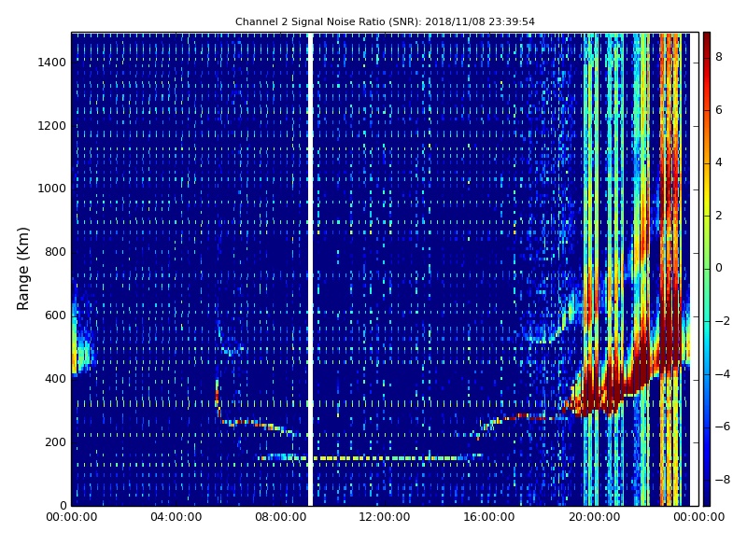747x560 pixels.
Task: Click the x-axis time label 12:00:00
Action: (x=385, y=517)
